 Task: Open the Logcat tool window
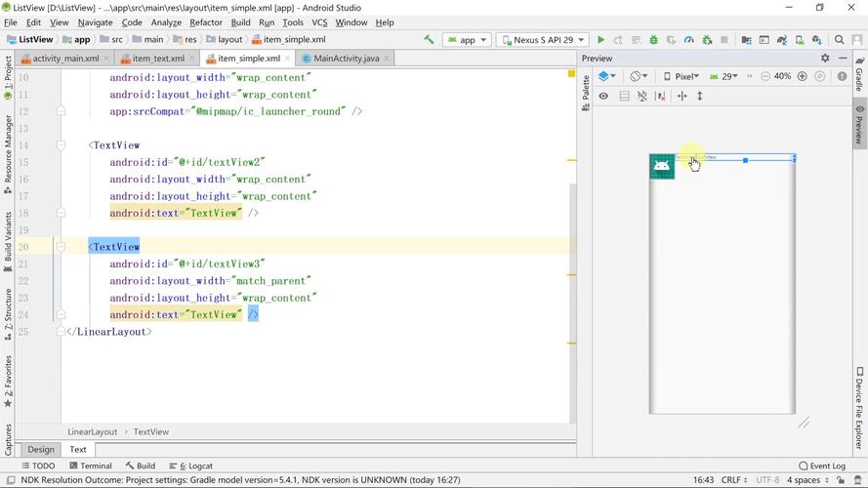[x=191, y=466]
